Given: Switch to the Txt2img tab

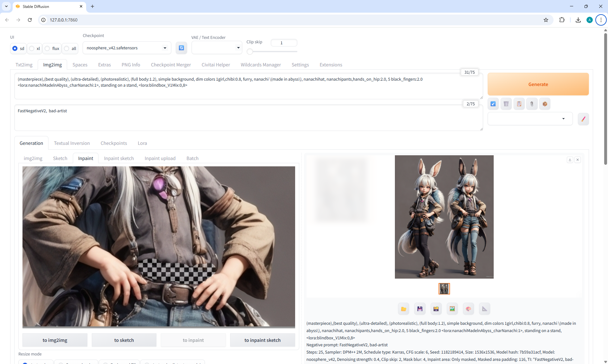Looking at the screenshot, I should coord(24,65).
